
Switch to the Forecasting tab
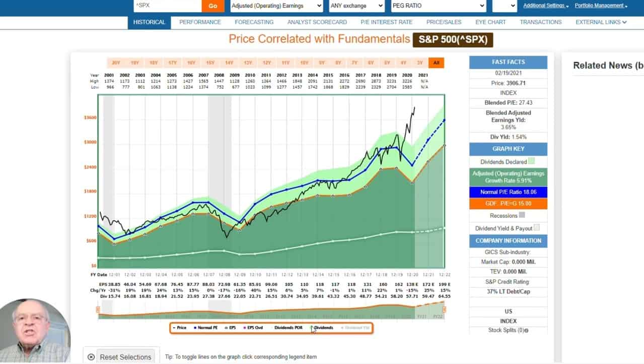(254, 22)
